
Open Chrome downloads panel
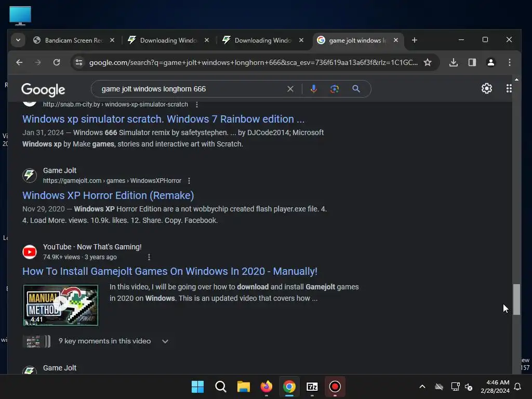[454, 62]
